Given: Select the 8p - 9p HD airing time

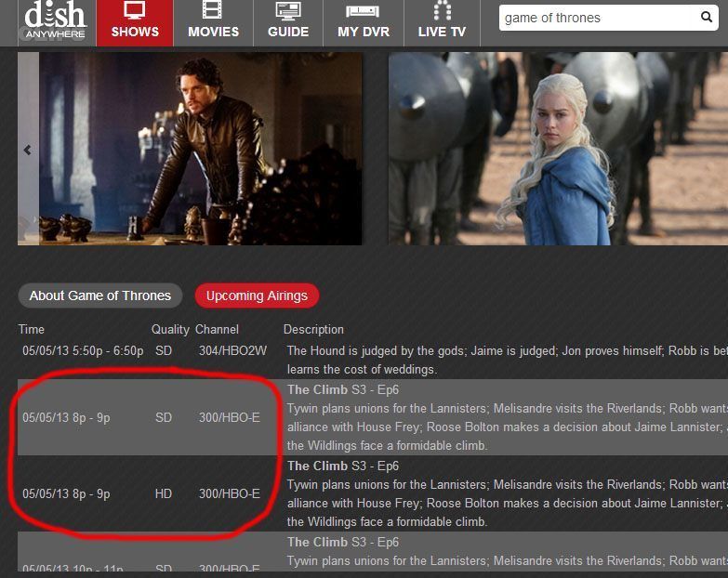Looking at the screenshot, I should [66, 493].
